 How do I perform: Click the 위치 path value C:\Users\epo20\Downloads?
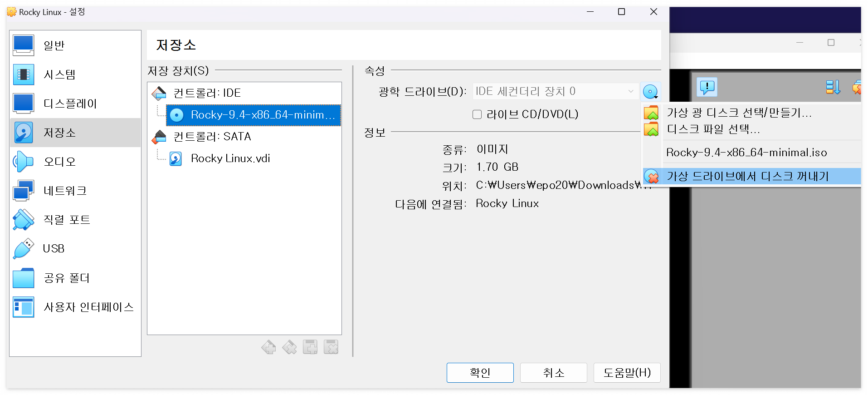pyautogui.click(x=563, y=185)
